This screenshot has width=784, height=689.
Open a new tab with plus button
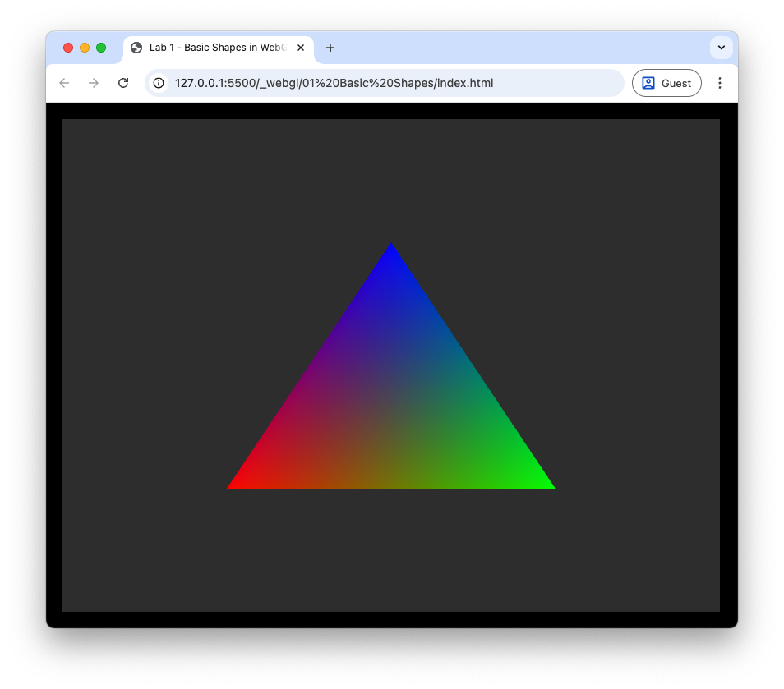point(330,48)
